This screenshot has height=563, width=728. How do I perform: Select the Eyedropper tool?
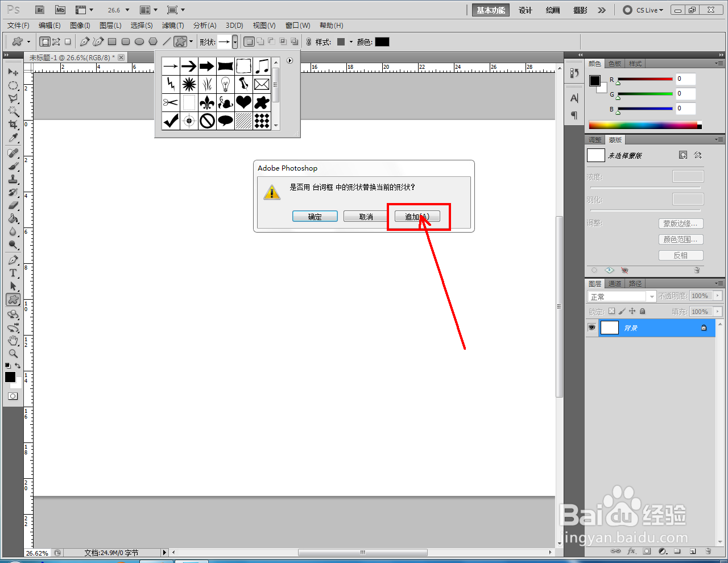coord(13,138)
